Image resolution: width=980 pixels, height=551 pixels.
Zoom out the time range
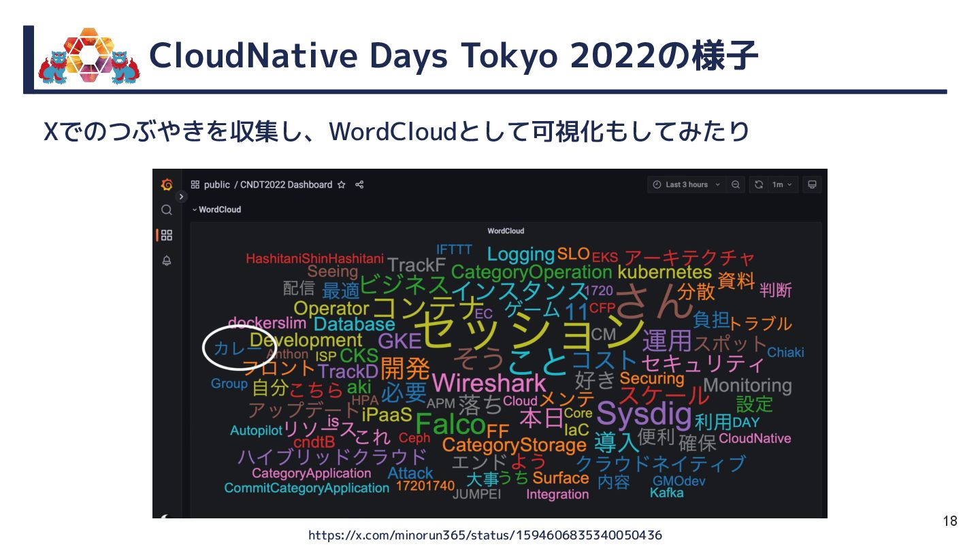pyautogui.click(x=736, y=184)
